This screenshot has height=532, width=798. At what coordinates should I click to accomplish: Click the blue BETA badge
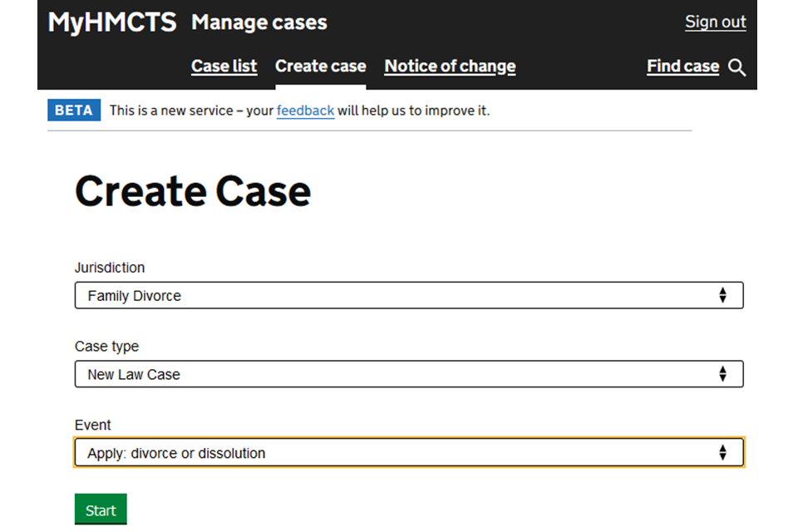tap(74, 111)
